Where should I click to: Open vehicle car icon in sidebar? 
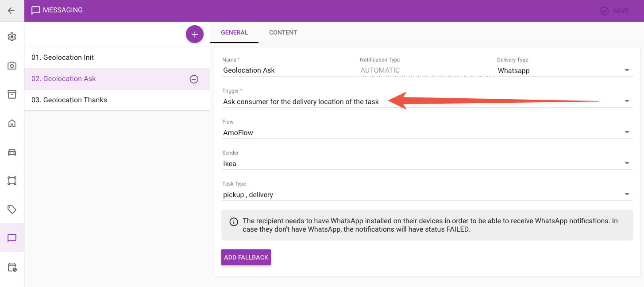(x=12, y=152)
